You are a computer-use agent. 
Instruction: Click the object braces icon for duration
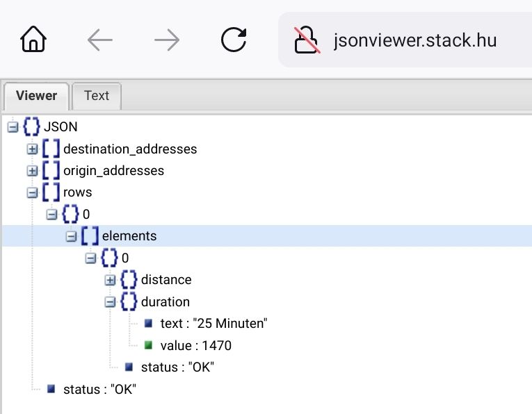click(129, 302)
